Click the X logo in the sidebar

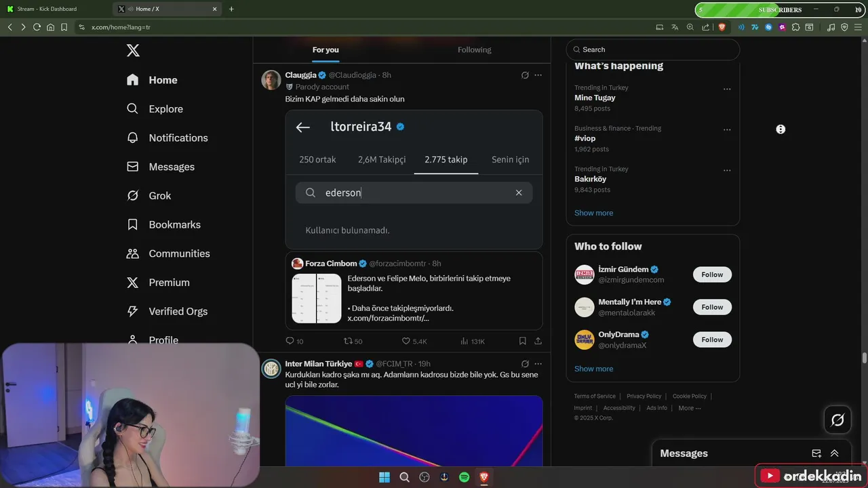[x=134, y=50]
